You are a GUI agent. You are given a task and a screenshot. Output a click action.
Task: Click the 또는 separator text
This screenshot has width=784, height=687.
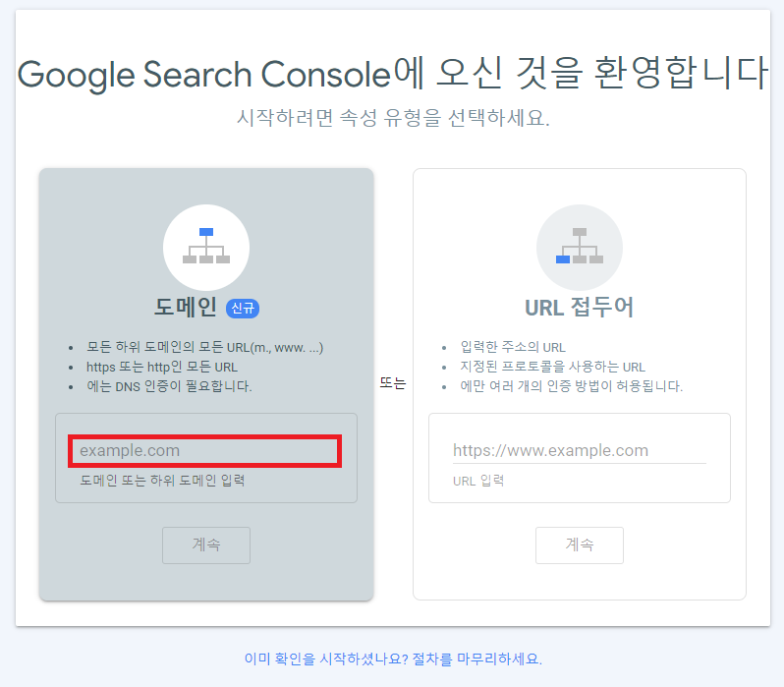click(x=393, y=383)
